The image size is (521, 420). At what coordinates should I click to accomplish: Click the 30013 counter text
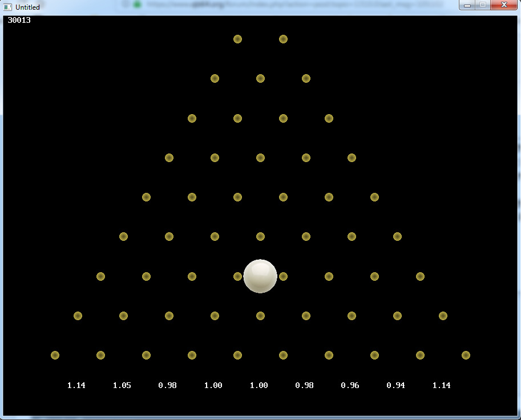[19, 21]
